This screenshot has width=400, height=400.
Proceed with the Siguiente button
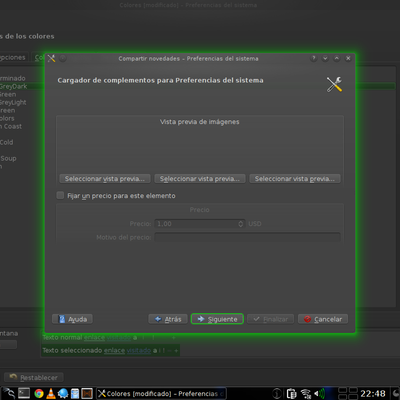click(x=217, y=319)
